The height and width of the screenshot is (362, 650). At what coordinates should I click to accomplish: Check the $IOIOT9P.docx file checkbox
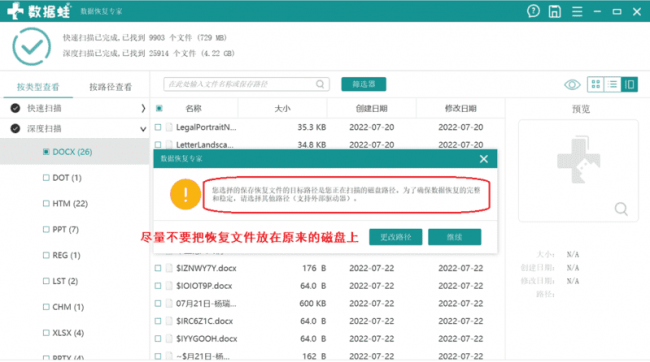tap(158, 286)
